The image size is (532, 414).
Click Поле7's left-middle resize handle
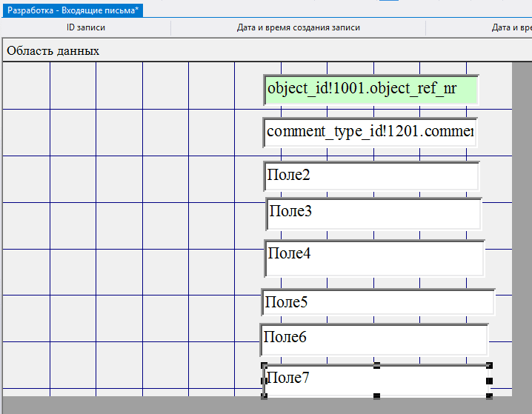[x=264, y=381]
